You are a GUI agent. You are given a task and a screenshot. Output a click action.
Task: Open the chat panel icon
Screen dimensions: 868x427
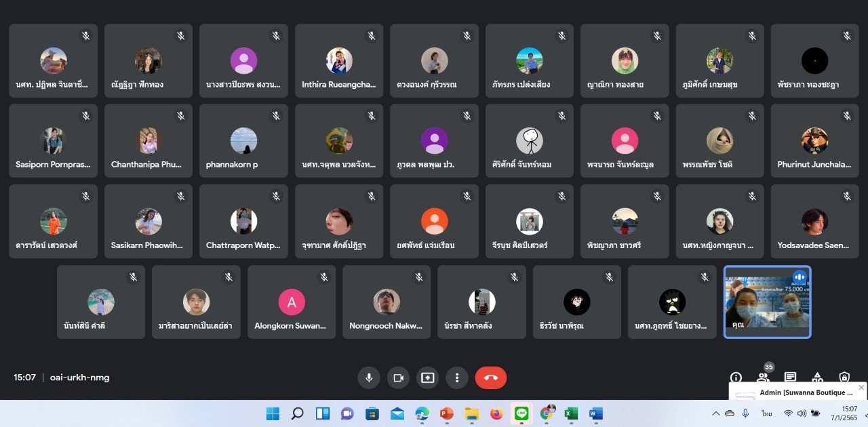[790, 378]
